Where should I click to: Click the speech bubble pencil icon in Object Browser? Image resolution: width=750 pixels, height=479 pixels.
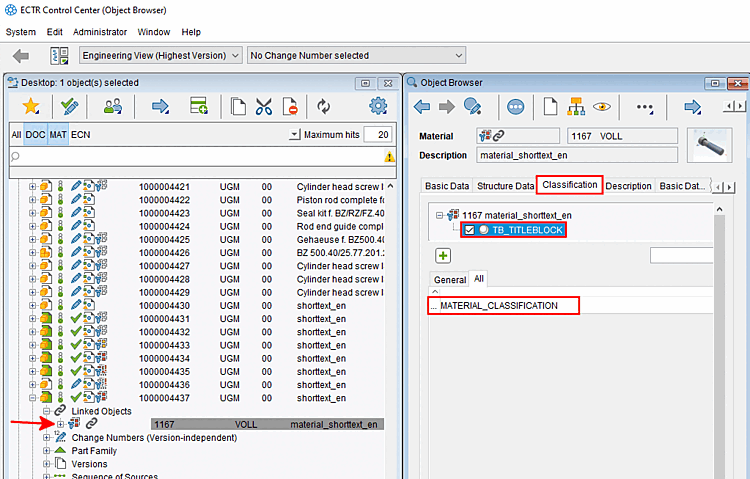click(473, 106)
